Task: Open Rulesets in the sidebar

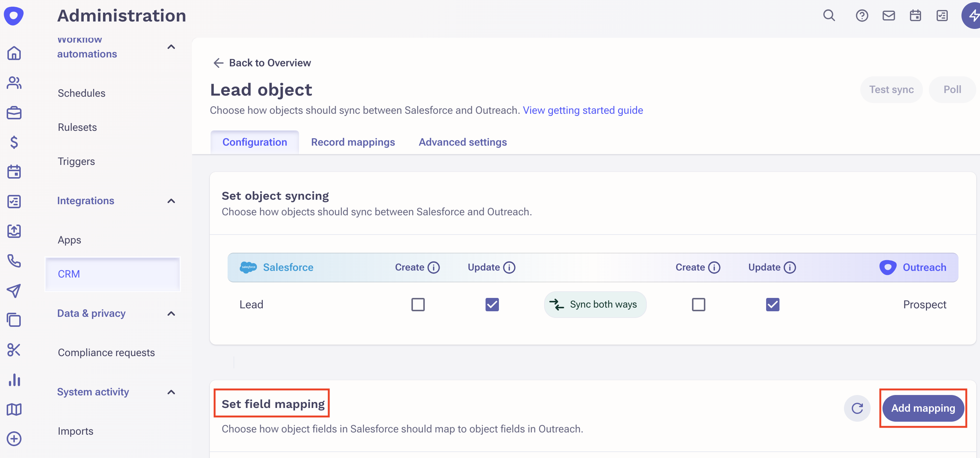Action: coord(77,127)
